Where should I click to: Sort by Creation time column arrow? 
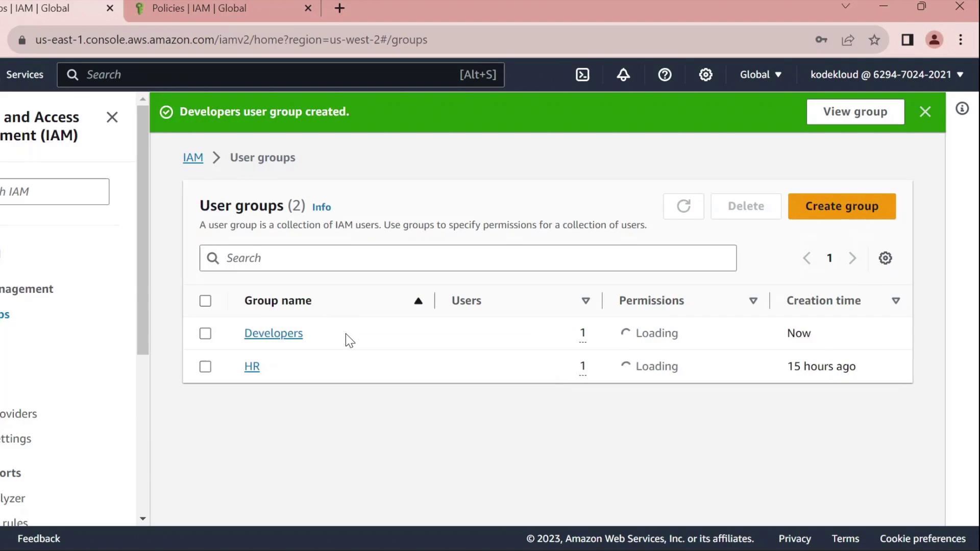(895, 301)
